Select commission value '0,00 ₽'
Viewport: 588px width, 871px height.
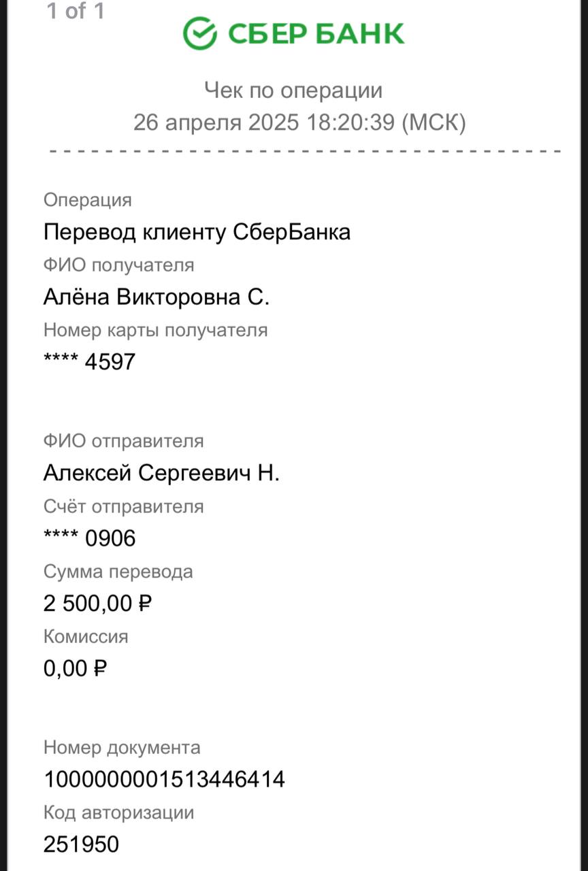click(76, 669)
